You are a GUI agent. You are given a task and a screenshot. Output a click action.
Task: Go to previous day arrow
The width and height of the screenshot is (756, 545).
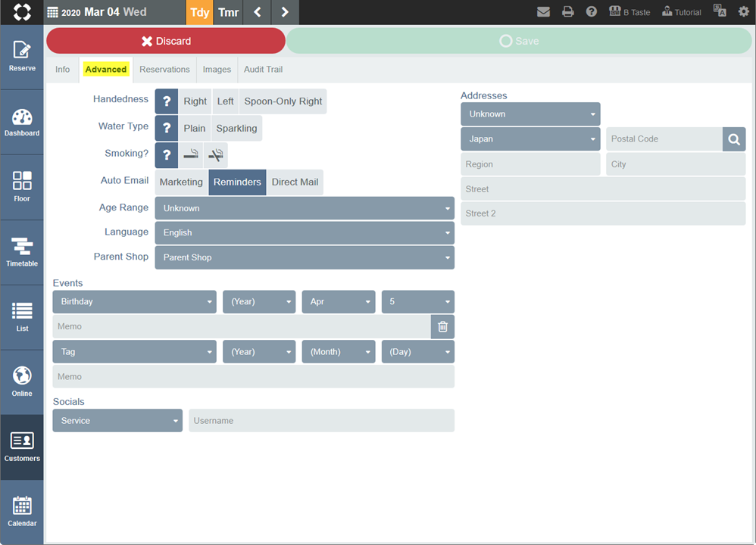(257, 12)
